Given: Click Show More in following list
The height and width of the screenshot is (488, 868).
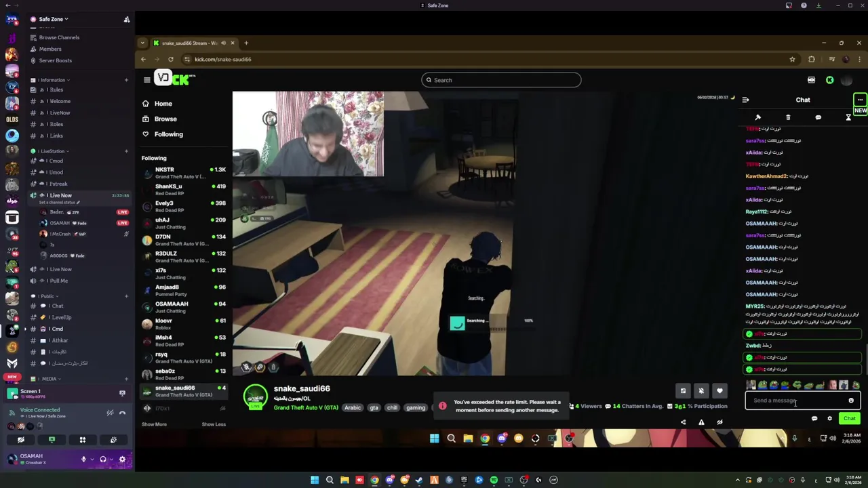Looking at the screenshot, I should pos(154,424).
